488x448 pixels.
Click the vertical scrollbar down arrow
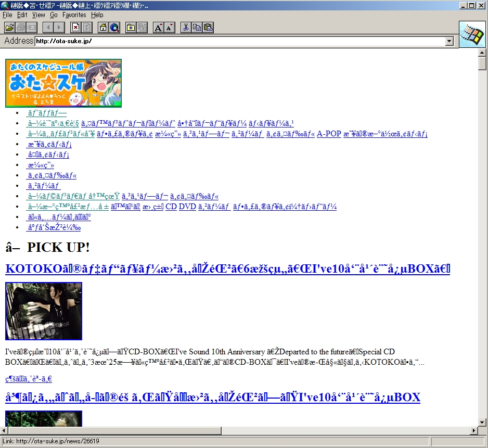point(482,423)
